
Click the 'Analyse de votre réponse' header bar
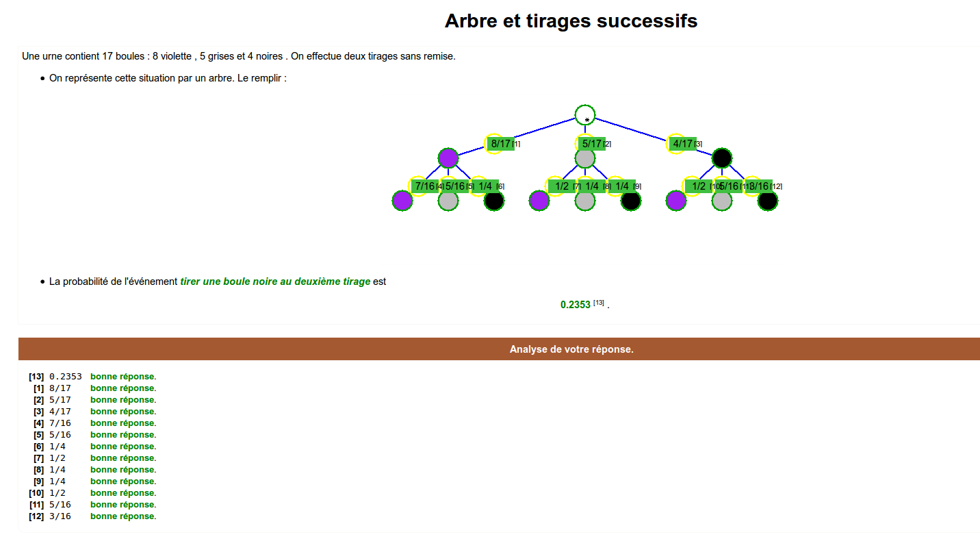571,349
